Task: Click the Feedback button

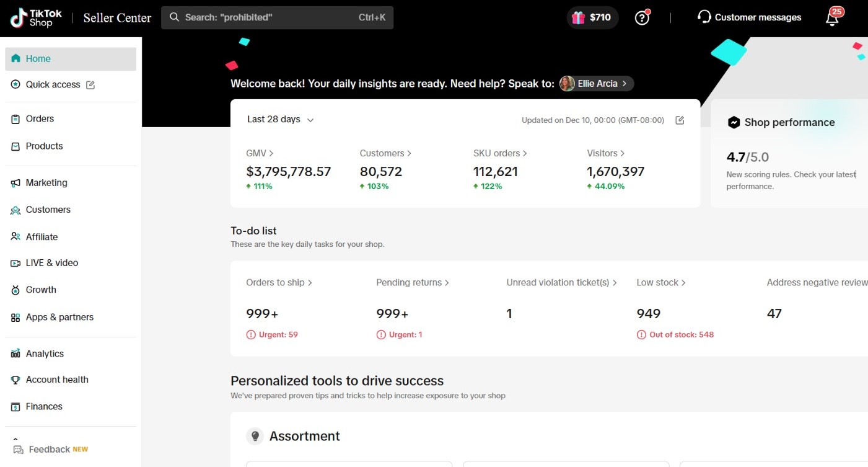Action: 50,449
